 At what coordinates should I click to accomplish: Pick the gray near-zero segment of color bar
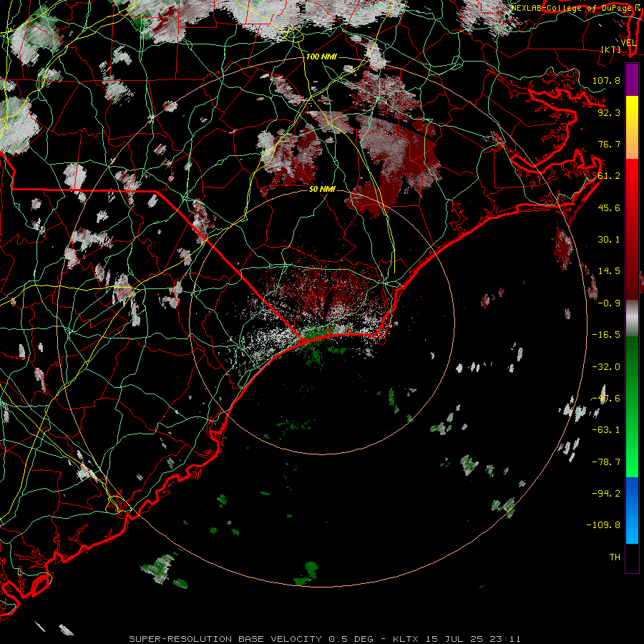[x=632, y=318]
